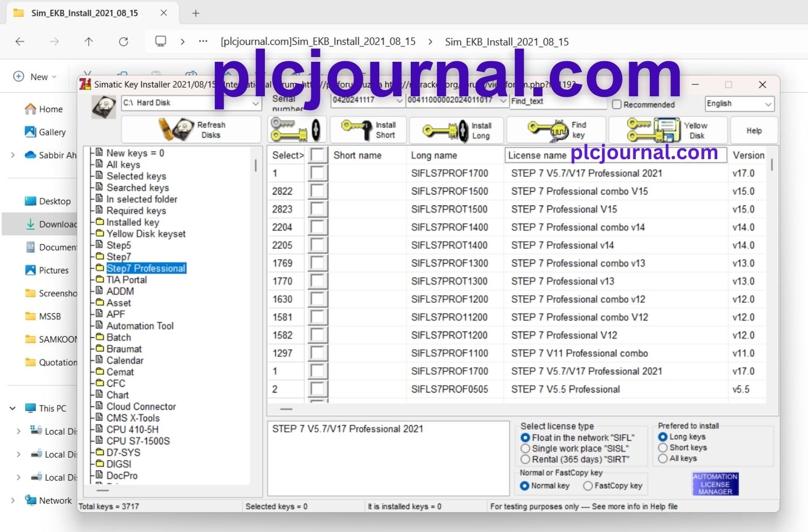Select Float in the network SIFL
808x532 pixels.
point(525,438)
